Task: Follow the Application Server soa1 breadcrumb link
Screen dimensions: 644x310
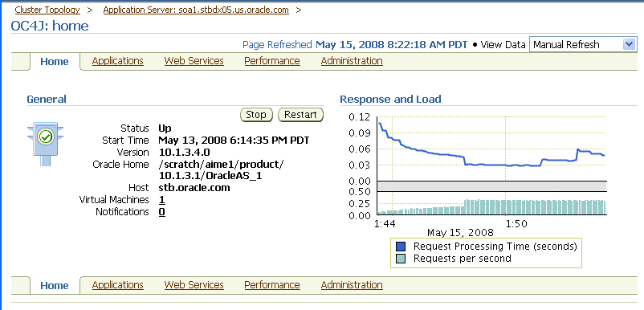Action: tap(196, 10)
